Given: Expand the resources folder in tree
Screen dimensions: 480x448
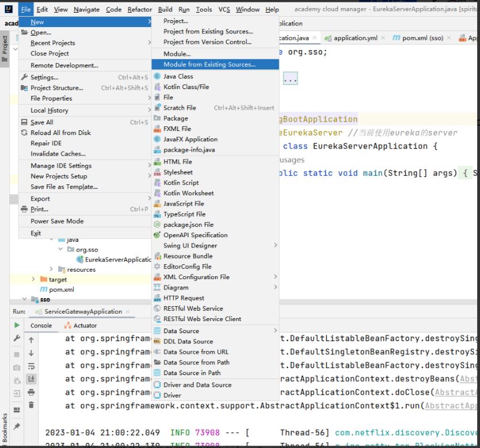Looking at the screenshot, I should tap(51, 269).
